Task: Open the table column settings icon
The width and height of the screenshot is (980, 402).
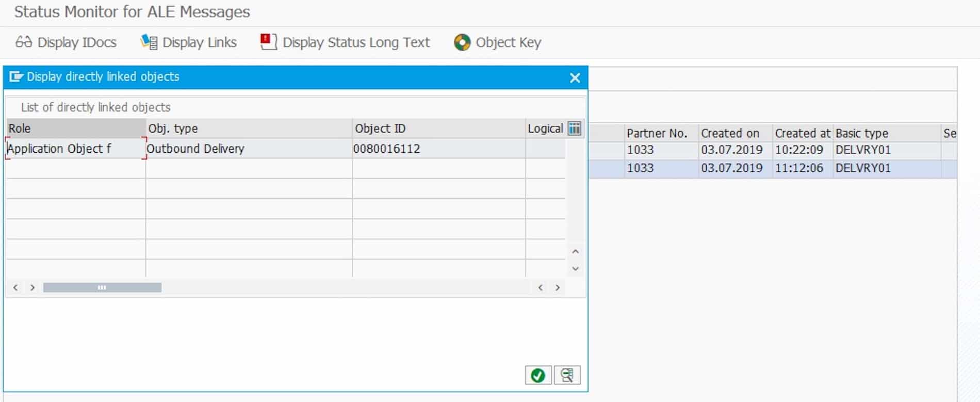Action: [574, 128]
